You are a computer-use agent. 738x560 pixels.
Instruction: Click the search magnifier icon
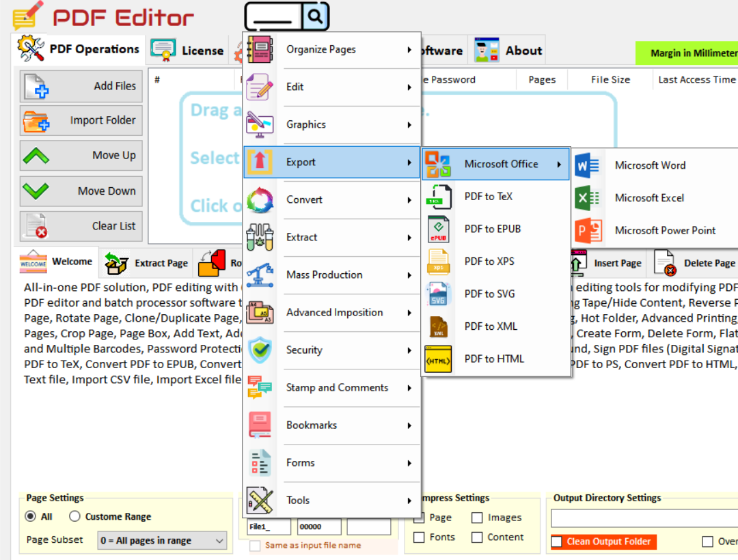[315, 16]
